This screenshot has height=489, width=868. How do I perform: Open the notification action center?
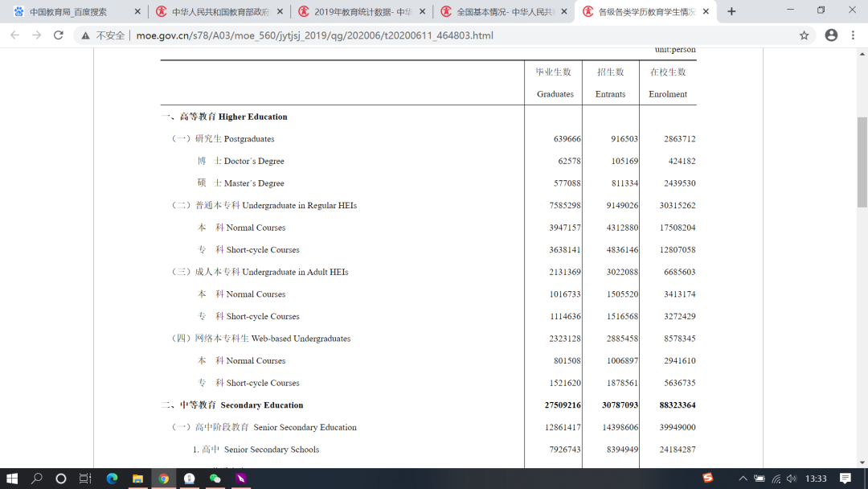(845, 479)
